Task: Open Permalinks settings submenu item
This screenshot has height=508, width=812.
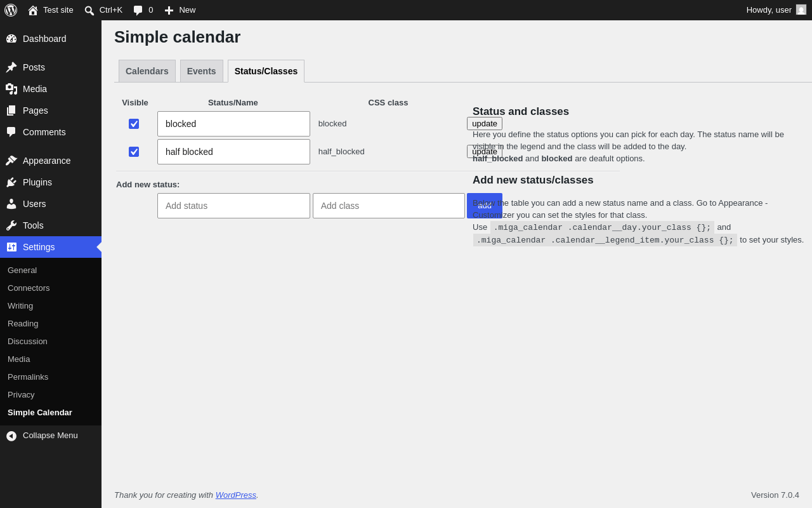Action: coord(28,377)
